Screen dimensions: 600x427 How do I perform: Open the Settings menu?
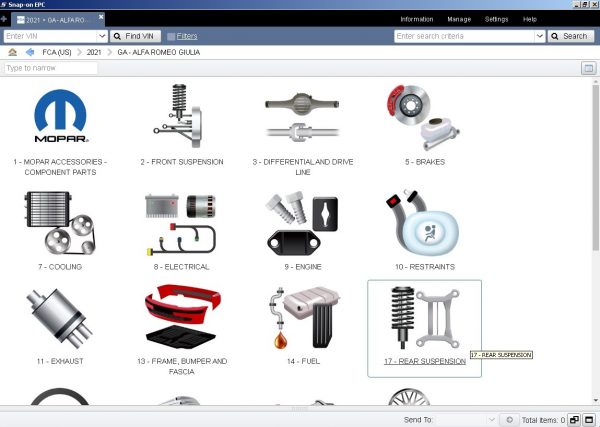[x=496, y=19]
